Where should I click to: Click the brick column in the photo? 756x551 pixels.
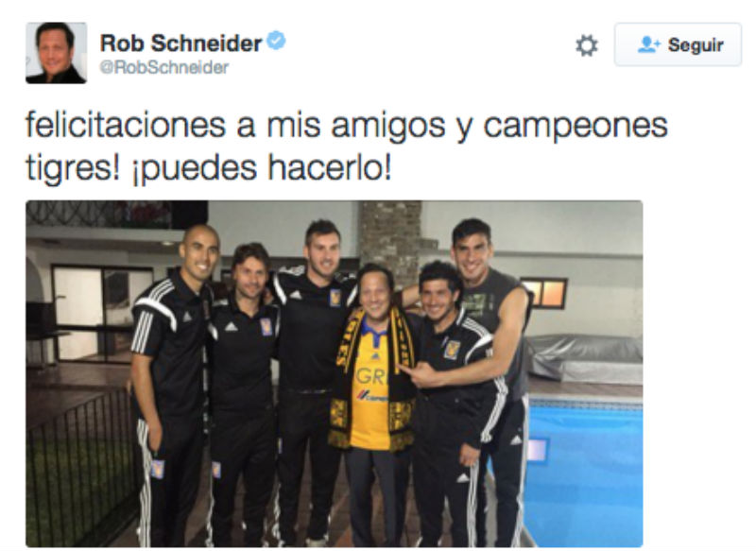pos(390,238)
